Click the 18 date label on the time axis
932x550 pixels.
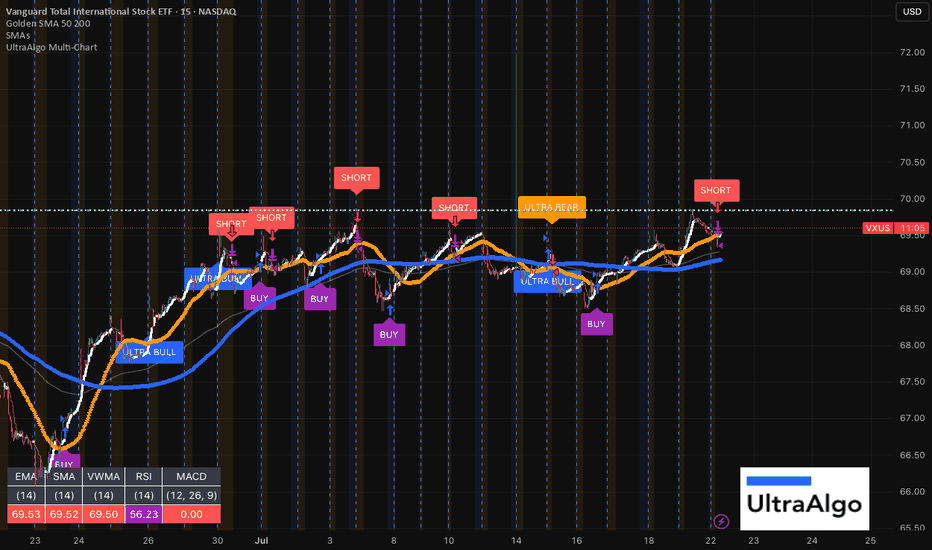point(648,540)
